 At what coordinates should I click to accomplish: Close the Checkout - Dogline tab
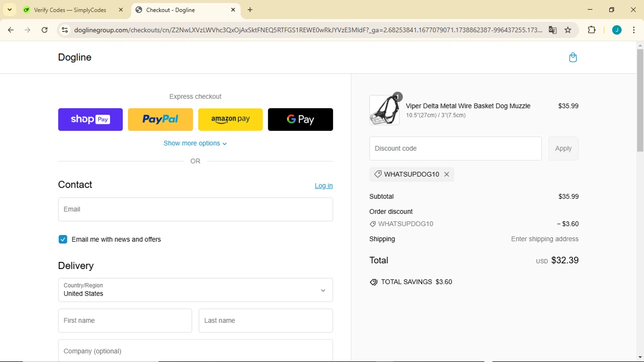pos(233,9)
